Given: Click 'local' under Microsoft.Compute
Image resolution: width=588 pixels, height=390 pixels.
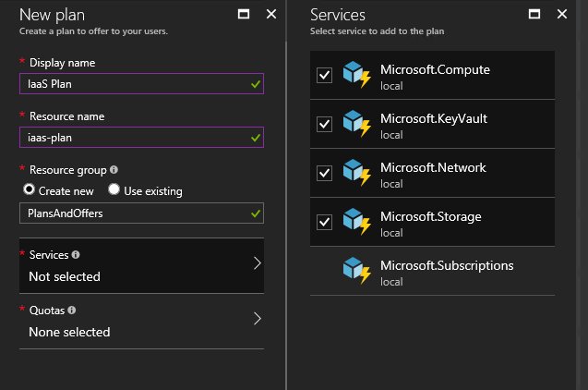Looking at the screenshot, I should click(x=391, y=86).
